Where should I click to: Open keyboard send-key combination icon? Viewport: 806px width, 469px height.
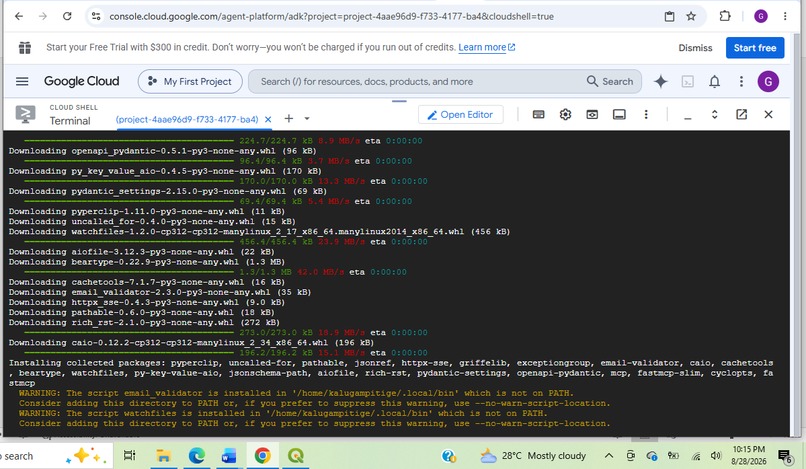(x=538, y=114)
